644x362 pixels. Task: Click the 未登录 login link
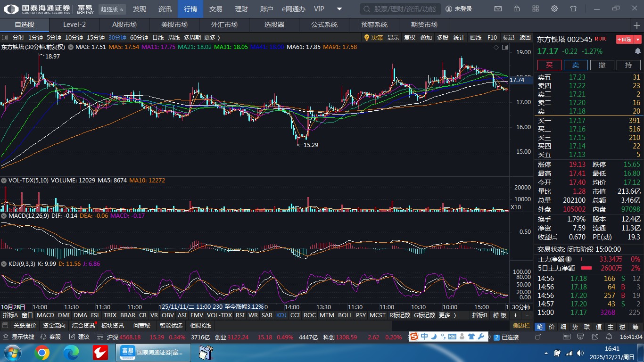[459, 9]
